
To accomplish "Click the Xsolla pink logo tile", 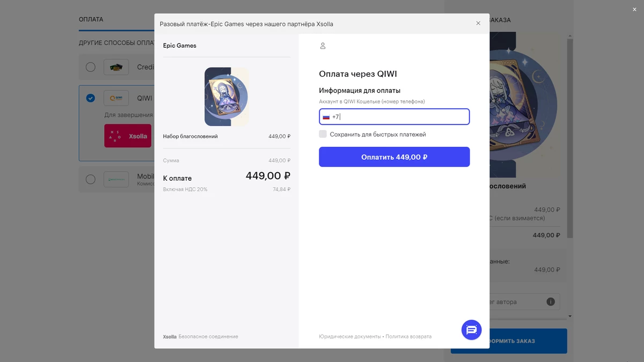I will point(128,136).
